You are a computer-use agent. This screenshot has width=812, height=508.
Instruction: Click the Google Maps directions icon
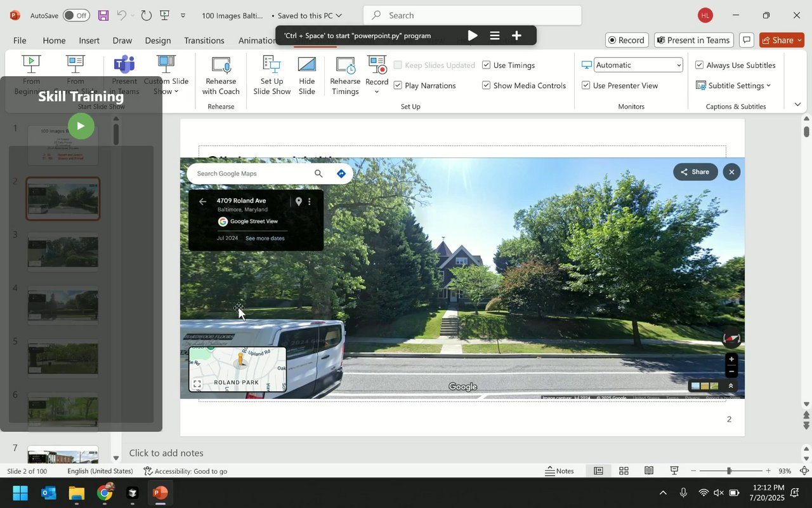pos(341,173)
